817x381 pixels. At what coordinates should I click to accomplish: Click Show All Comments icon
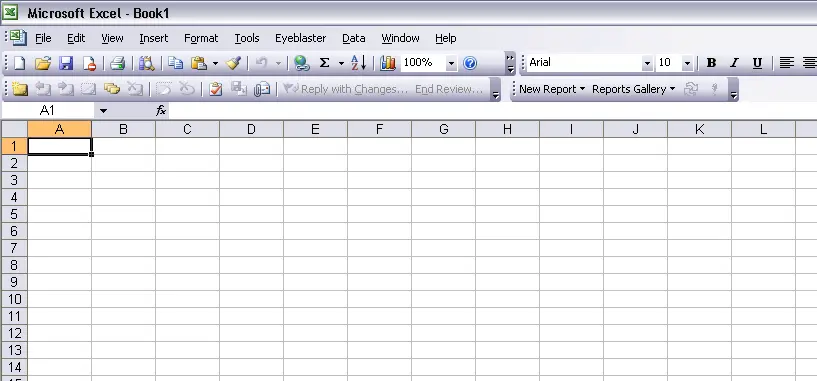tap(112, 89)
